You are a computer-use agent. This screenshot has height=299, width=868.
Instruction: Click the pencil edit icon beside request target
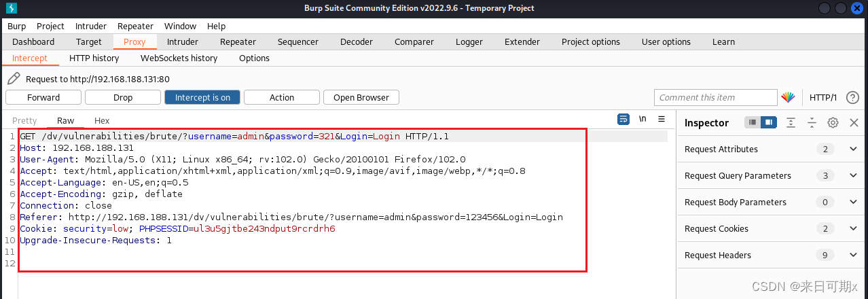tap(14, 79)
